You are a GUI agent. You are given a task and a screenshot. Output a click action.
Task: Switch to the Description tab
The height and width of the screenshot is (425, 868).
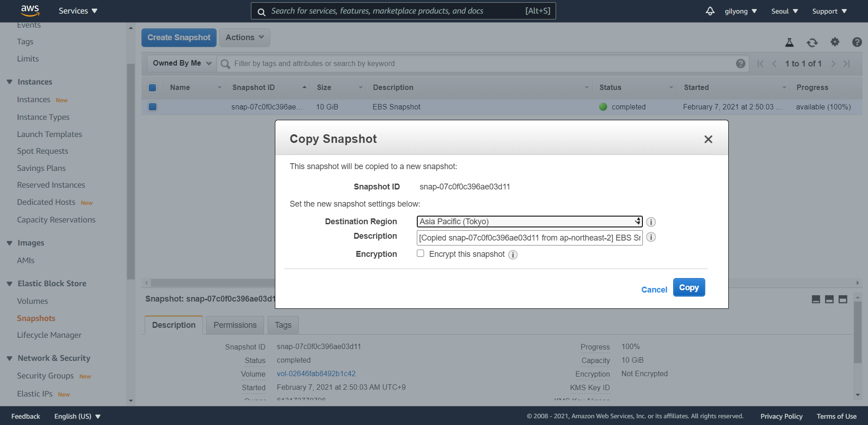tap(174, 325)
